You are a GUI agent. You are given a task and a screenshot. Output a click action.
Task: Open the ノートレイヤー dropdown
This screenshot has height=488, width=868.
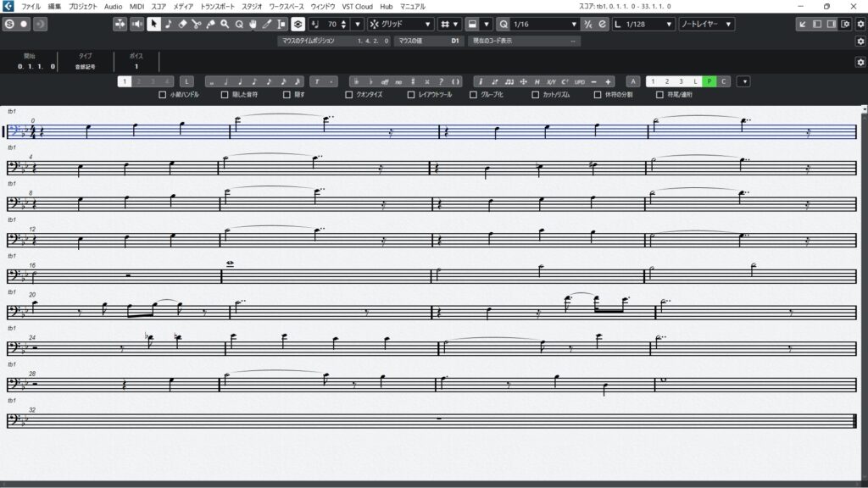[x=707, y=24]
